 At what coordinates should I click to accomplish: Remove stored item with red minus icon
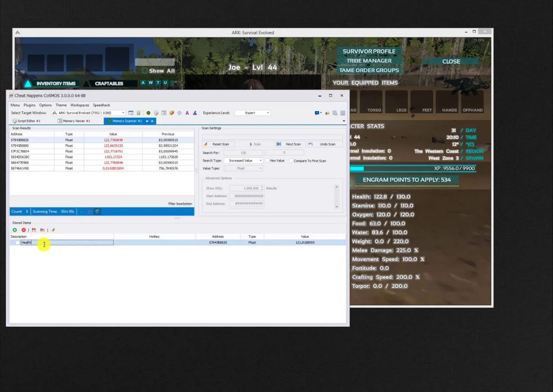tap(24, 230)
